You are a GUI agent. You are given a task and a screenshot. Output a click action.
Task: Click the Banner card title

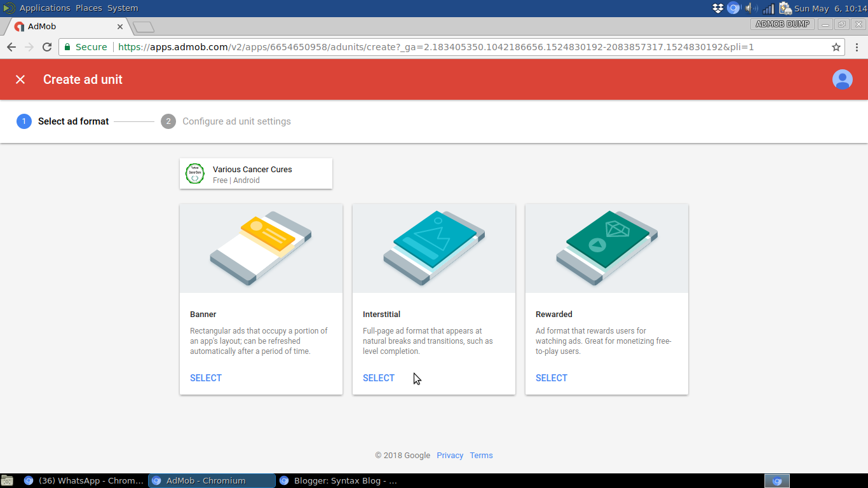coord(203,315)
